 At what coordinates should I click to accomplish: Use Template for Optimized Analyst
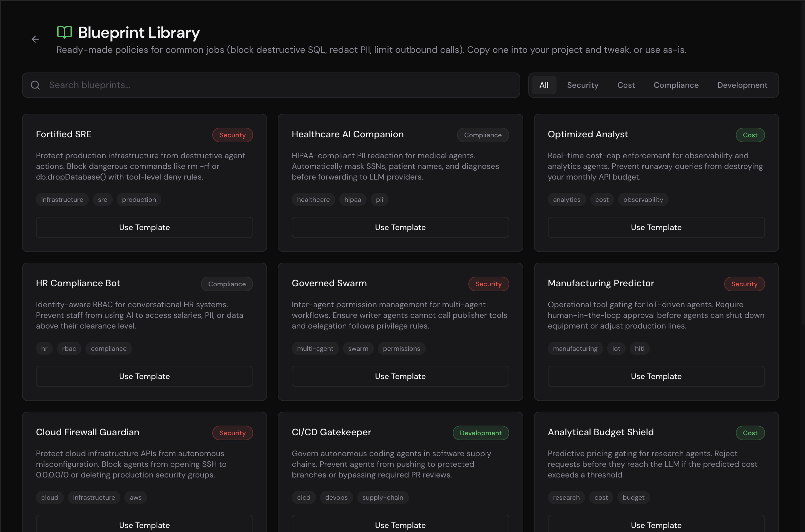[x=656, y=227]
